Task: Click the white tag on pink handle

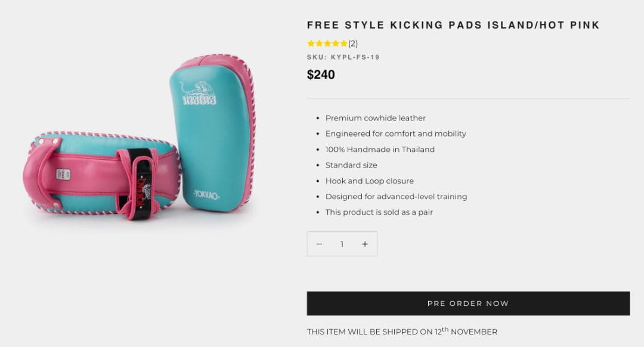Action: [63, 174]
